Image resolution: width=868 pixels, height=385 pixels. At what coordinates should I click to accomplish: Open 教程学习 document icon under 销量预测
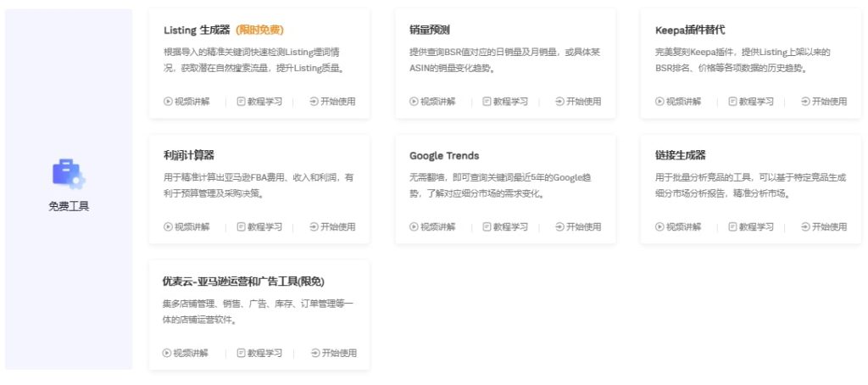487,102
